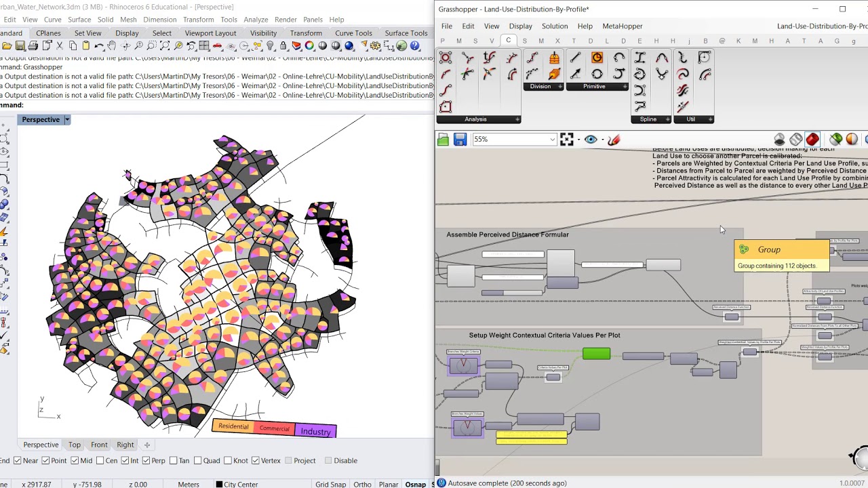Toggle the Perp osnap checkbox
The image size is (868, 488).
(146, 461)
